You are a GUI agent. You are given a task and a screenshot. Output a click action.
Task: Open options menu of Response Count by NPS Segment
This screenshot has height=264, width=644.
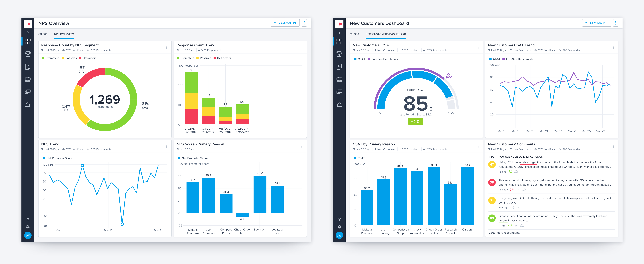pyautogui.click(x=166, y=47)
